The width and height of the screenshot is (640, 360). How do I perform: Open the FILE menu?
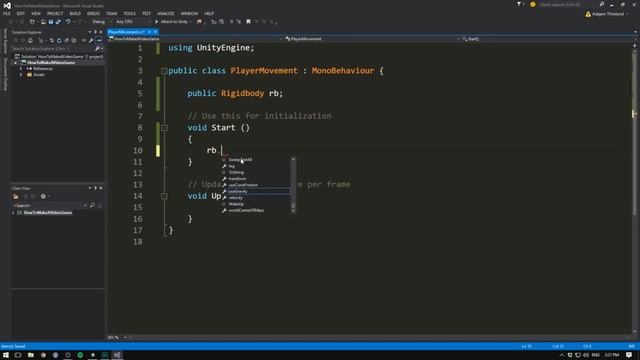[7, 13]
